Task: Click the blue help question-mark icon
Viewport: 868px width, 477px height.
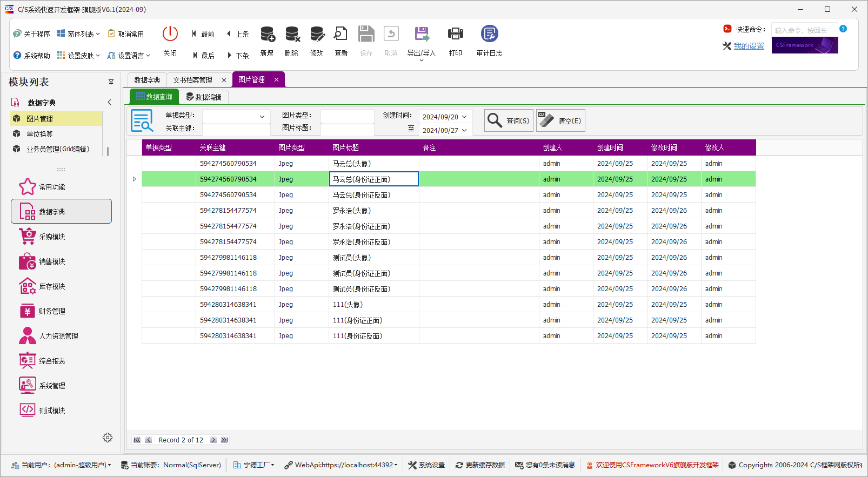Action: (843, 29)
